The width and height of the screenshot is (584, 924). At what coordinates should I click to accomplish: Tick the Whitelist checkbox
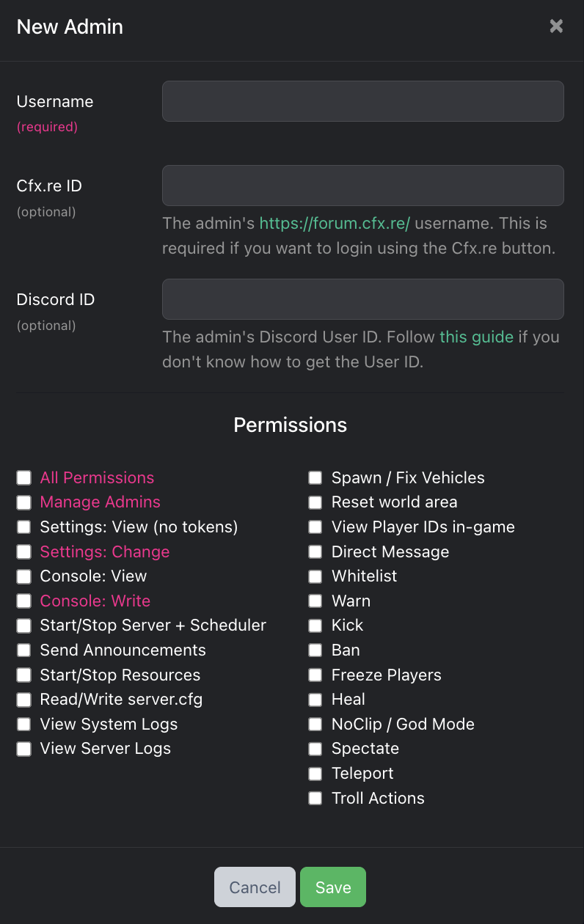click(315, 576)
